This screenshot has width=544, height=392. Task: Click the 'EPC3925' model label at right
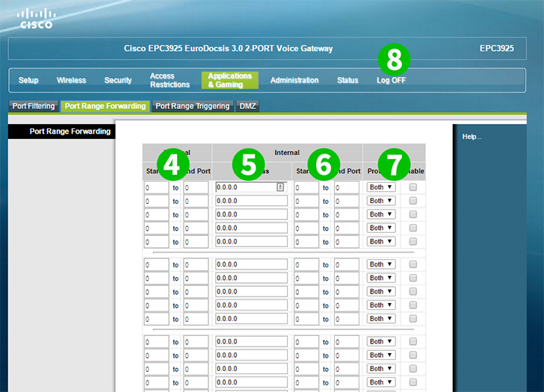(x=496, y=49)
